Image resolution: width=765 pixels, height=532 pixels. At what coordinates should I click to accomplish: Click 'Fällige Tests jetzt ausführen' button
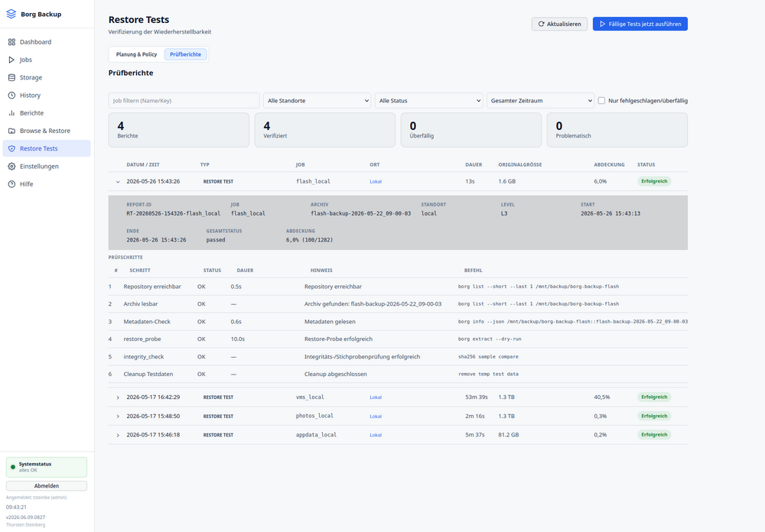coord(640,24)
